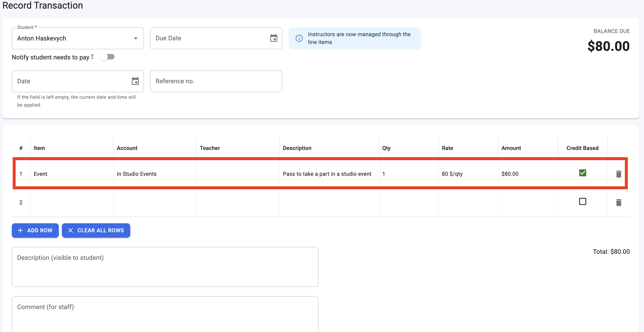Click row number 1 cell
The height and width of the screenshot is (332, 644).
[21, 174]
